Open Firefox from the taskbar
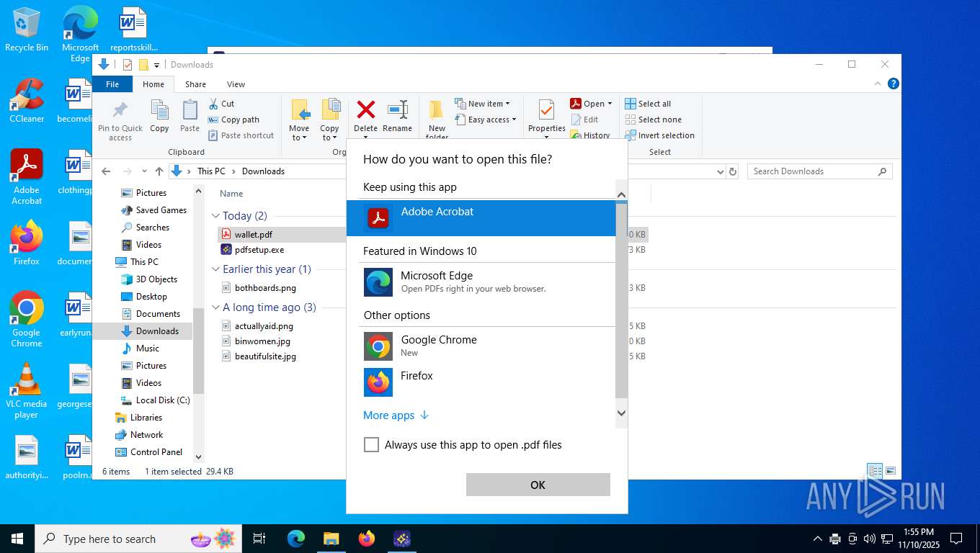Image resolution: width=980 pixels, height=553 pixels. 367,539
